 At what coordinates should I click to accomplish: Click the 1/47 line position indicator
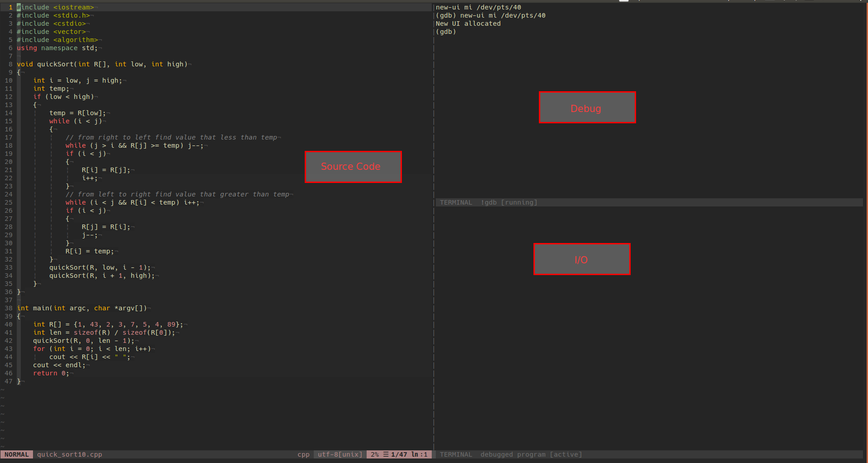399,454
